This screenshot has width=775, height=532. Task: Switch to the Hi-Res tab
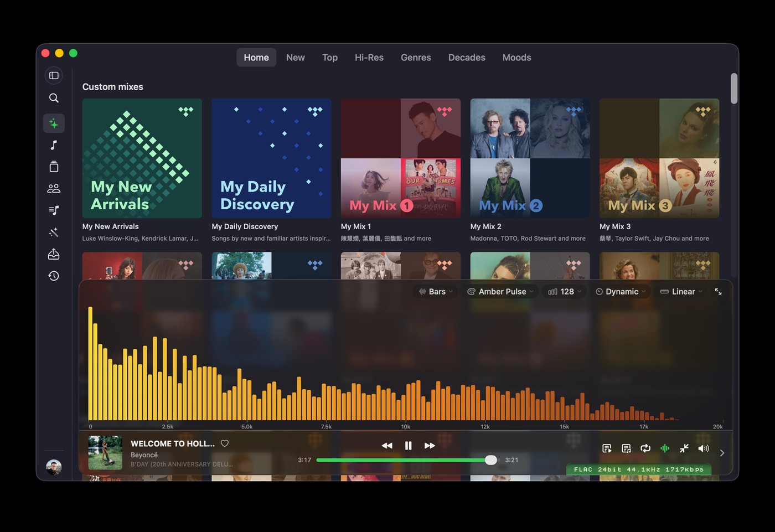pyautogui.click(x=369, y=58)
